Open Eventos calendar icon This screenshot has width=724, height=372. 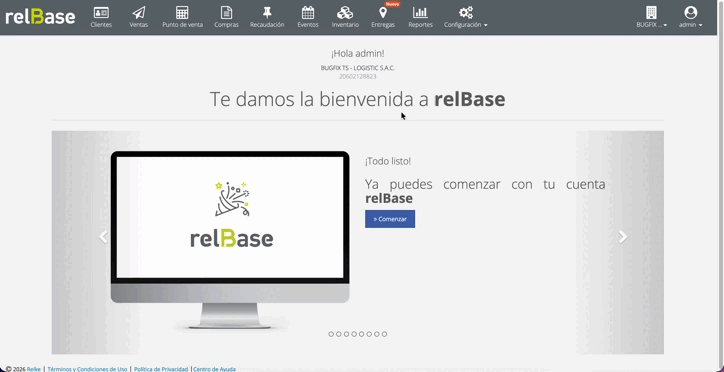(x=308, y=12)
